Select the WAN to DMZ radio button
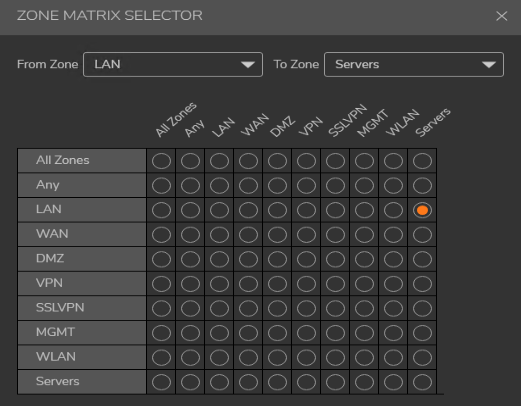 point(277,235)
